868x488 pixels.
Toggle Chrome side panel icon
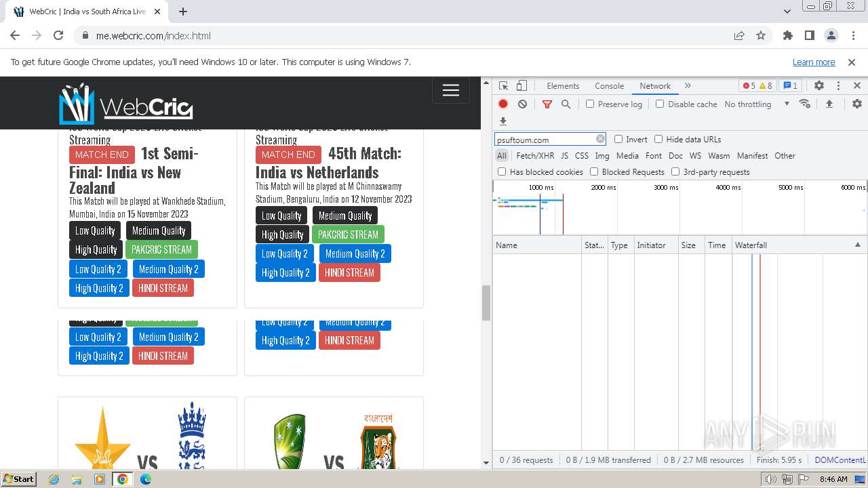(x=810, y=36)
